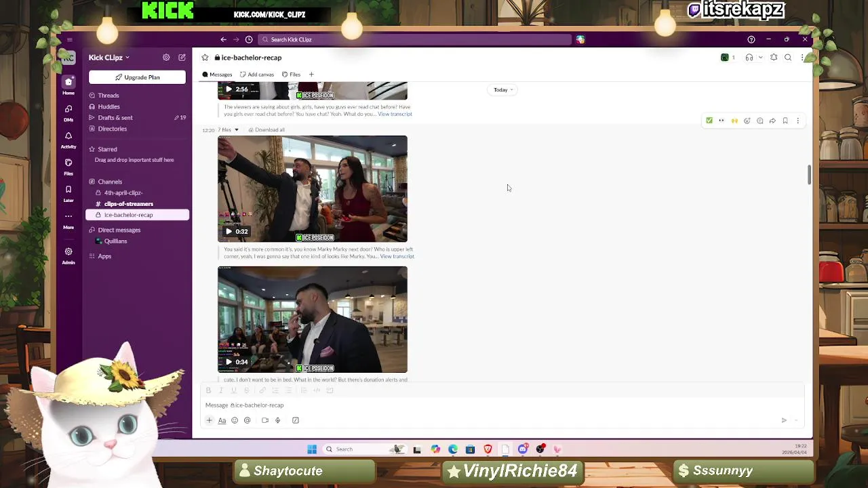Click the Search Kick CLipz field
The height and width of the screenshot is (488, 868).
pos(415,39)
